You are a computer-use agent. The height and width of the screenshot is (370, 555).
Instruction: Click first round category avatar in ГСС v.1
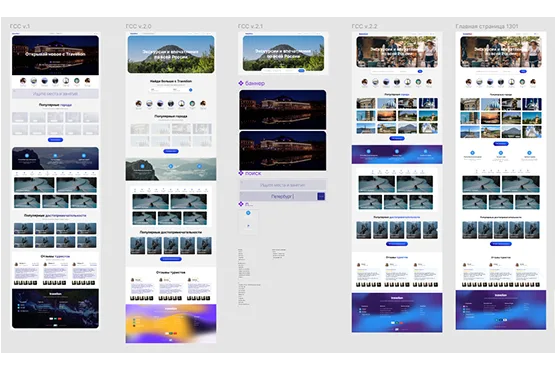pyautogui.click(x=23, y=81)
